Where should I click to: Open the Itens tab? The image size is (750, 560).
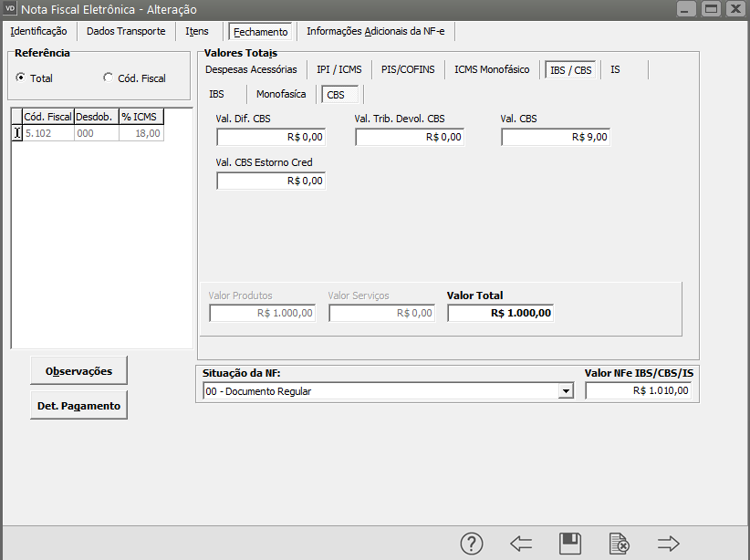point(197,31)
